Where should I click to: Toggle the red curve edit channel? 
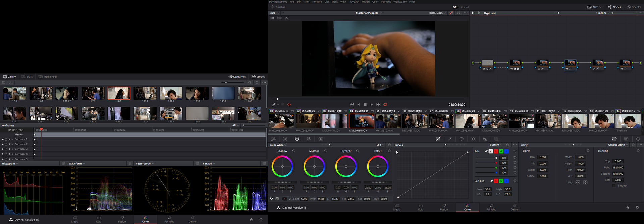pos(496,151)
